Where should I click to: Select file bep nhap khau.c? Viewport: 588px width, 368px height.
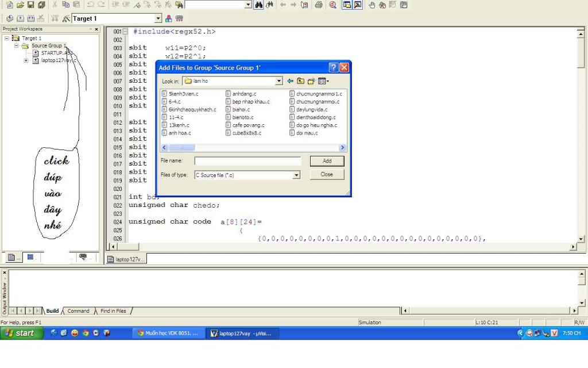[247, 102]
